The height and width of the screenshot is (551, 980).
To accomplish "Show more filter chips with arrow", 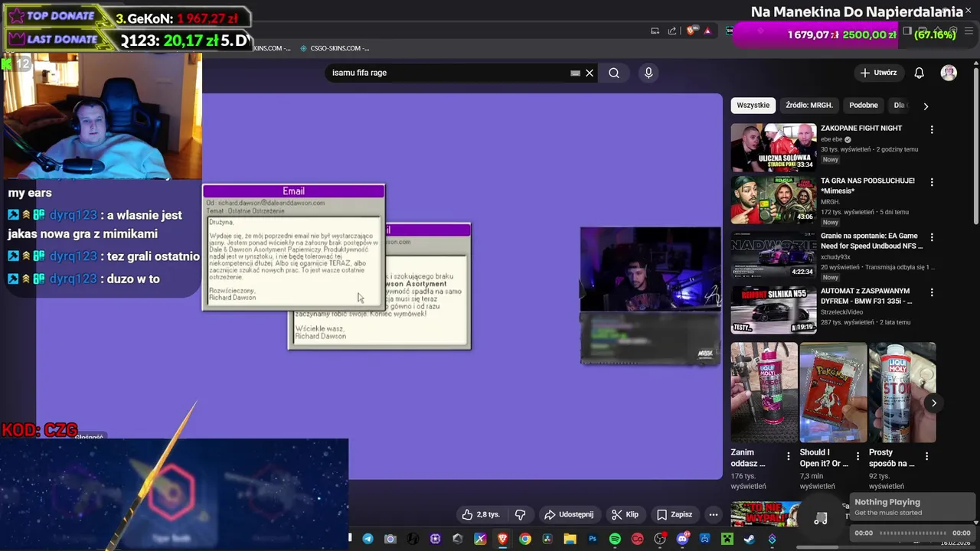I will coord(926,106).
